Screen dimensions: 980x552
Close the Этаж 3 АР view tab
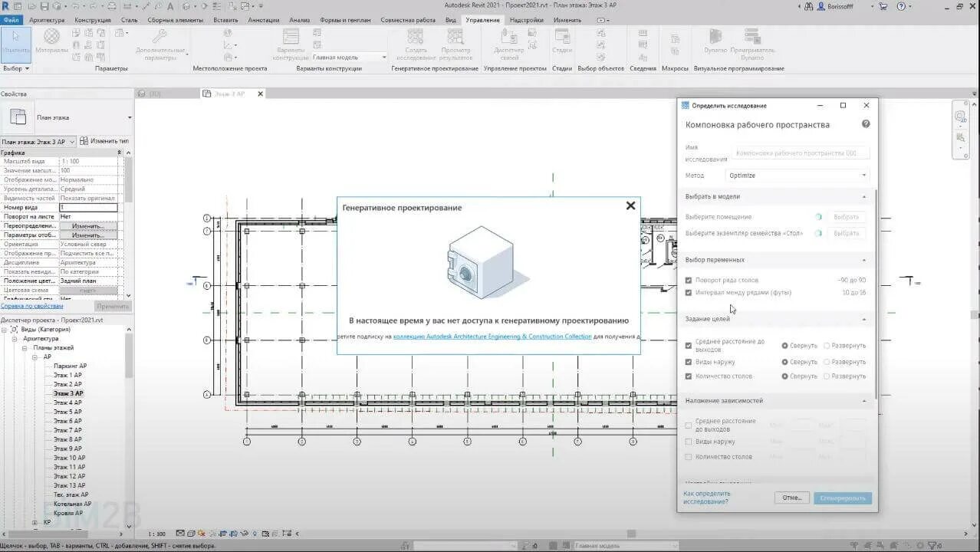point(260,94)
